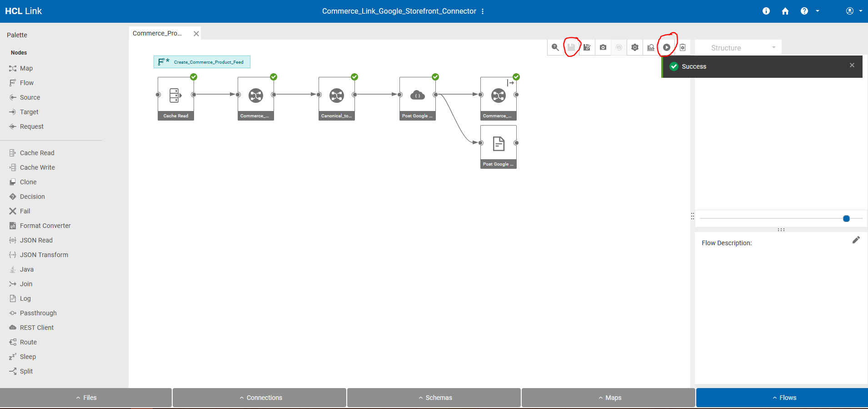This screenshot has height=409, width=868.
Task: Open the Structure dropdown
Action: 738,48
